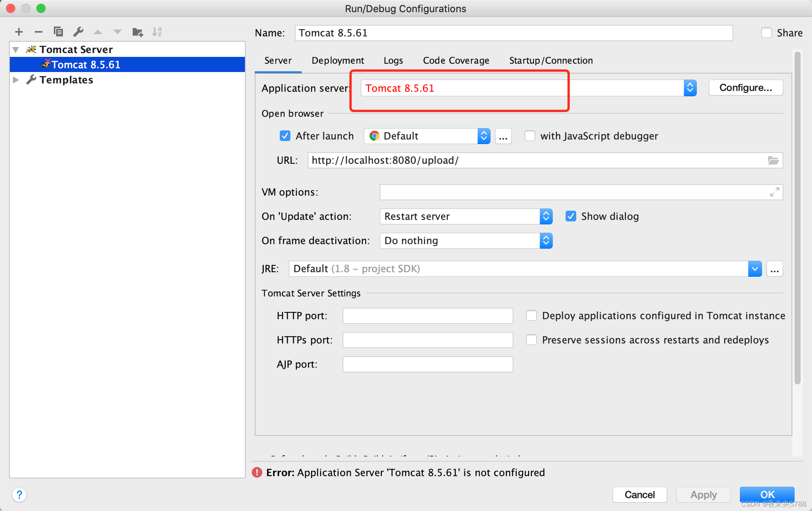Click the red error icon in status line

click(257, 472)
